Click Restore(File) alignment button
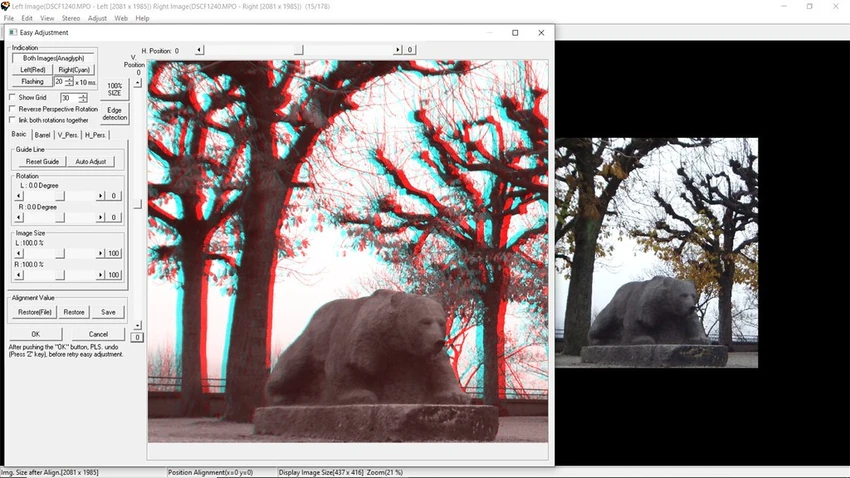 pos(35,312)
